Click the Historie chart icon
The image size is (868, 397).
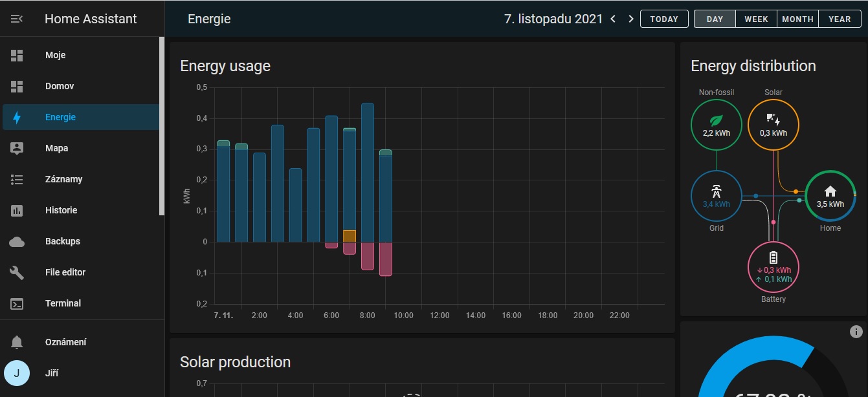(17, 210)
